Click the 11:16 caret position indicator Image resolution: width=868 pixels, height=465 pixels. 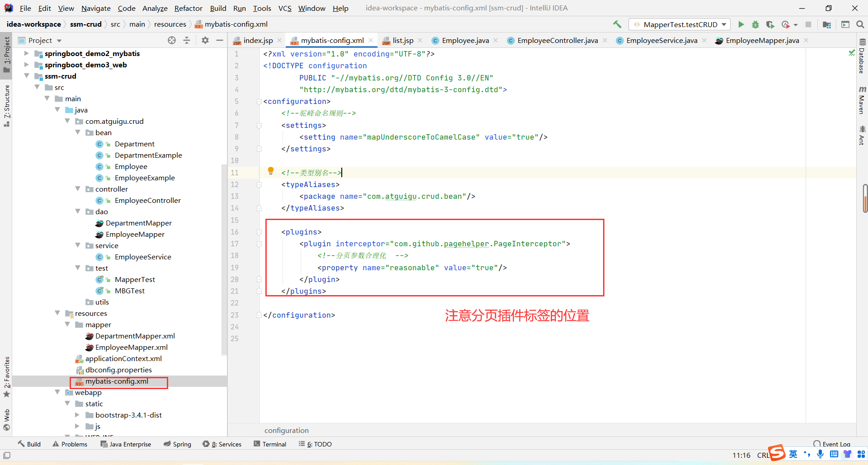coord(741,455)
